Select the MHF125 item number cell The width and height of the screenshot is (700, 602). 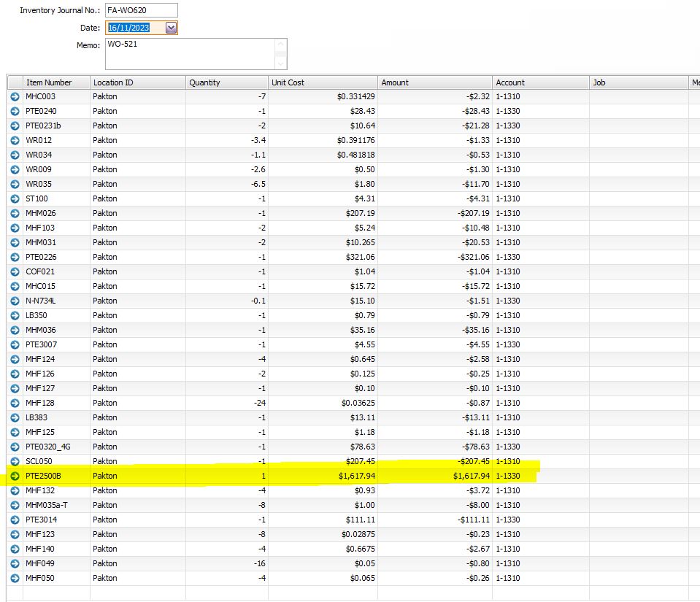(x=56, y=432)
